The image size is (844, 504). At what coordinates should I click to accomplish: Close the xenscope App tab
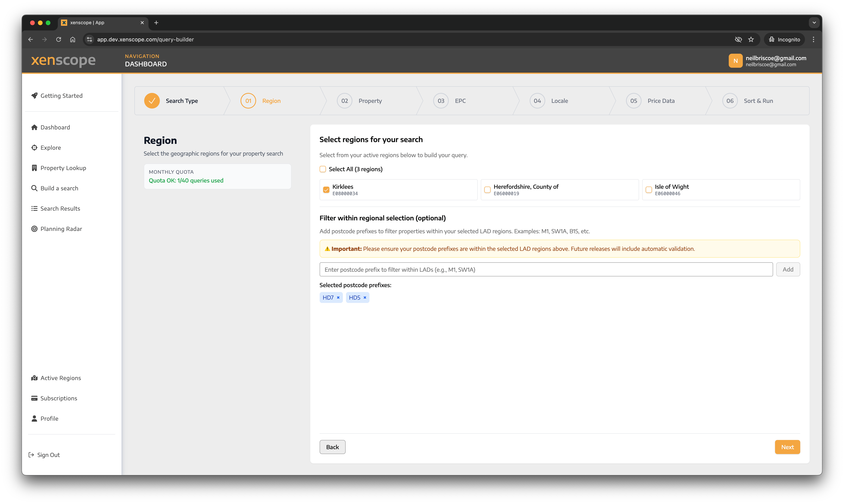[x=142, y=23]
